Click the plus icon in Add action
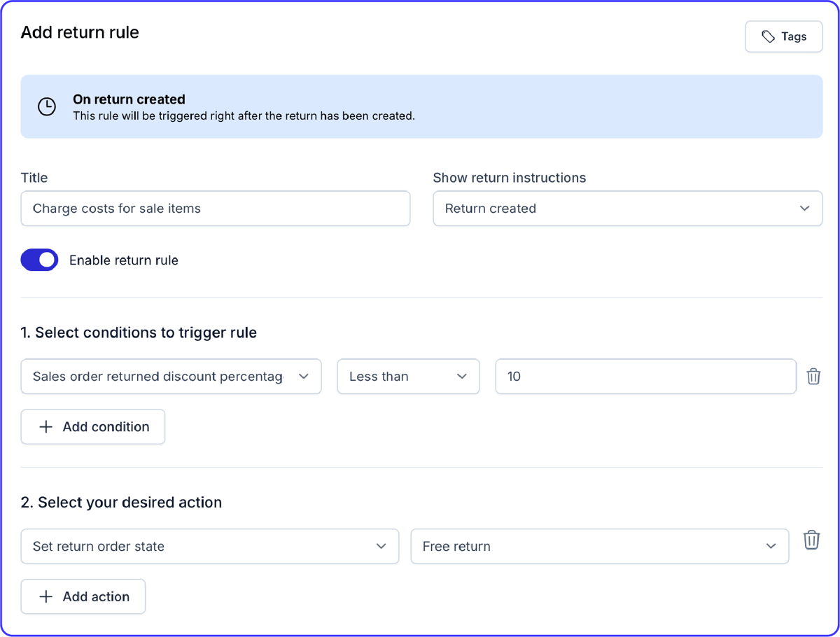The height and width of the screenshot is (637, 840). (x=45, y=596)
